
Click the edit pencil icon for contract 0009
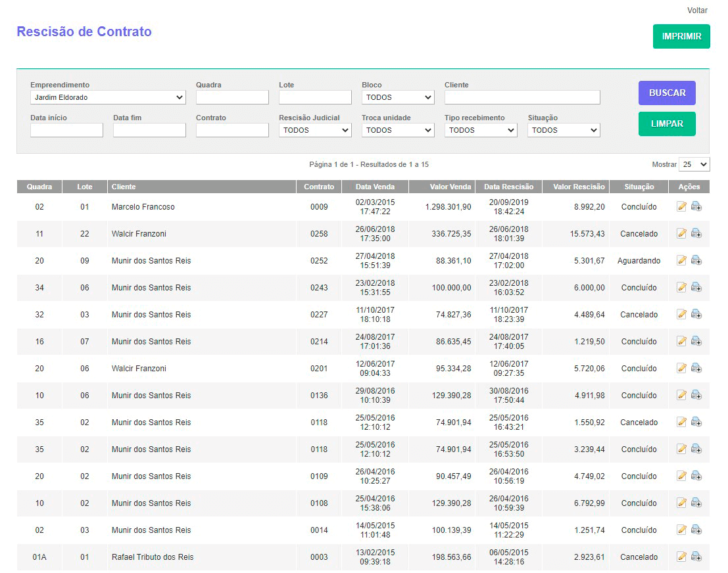point(681,207)
